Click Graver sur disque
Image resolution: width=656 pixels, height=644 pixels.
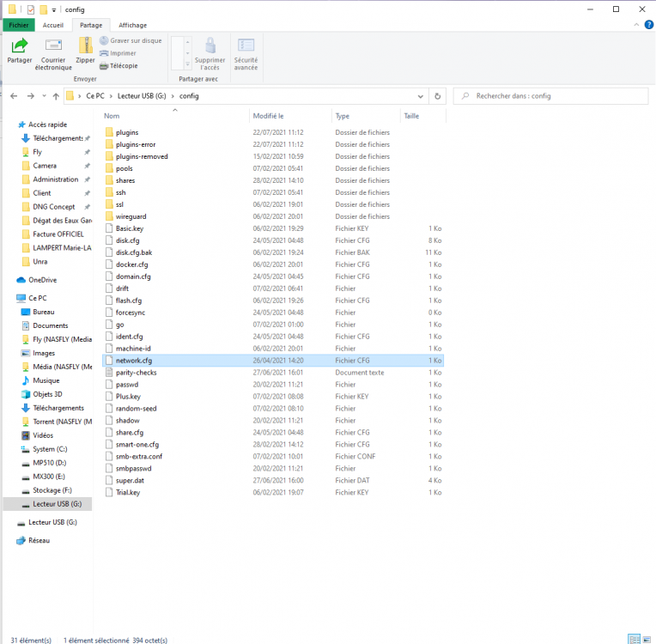click(x=131, y=40)
